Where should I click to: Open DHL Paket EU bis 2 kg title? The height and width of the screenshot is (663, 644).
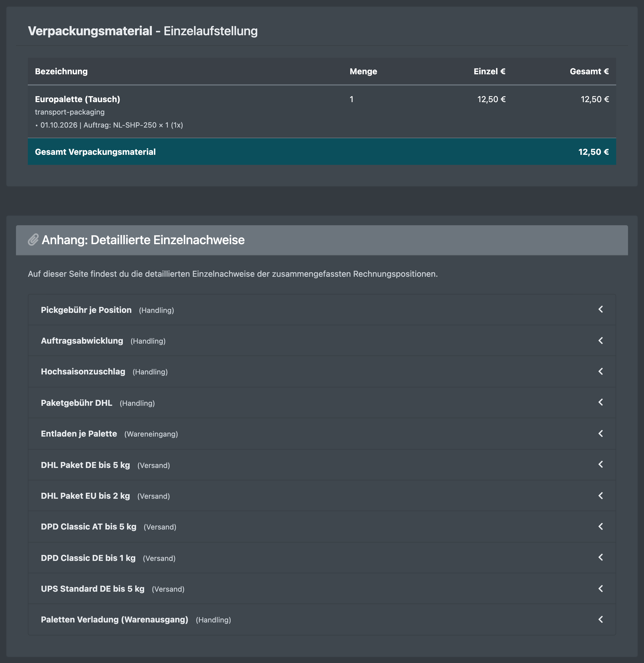(85, 496)
